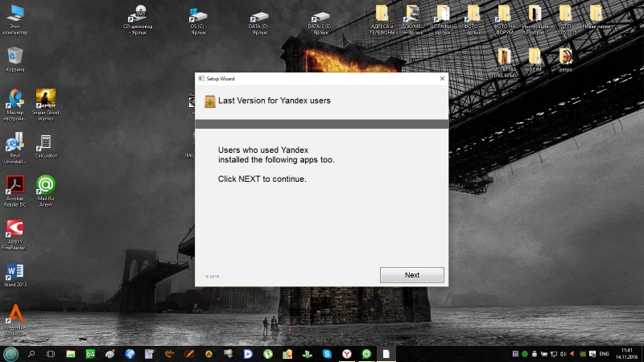Screen dimensions: 644x362
Task: Open Mail.Ru Agent taskbar icon
Action: (366, 354)
